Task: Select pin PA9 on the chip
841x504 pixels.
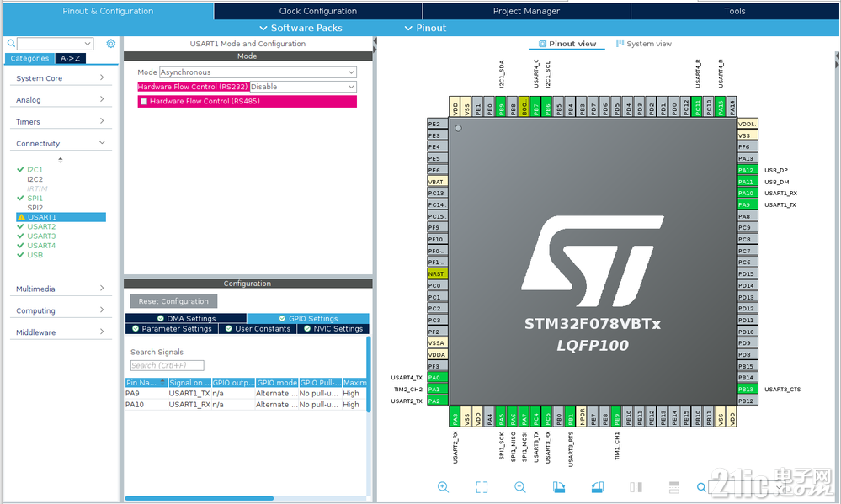Action: coord(748,204)
